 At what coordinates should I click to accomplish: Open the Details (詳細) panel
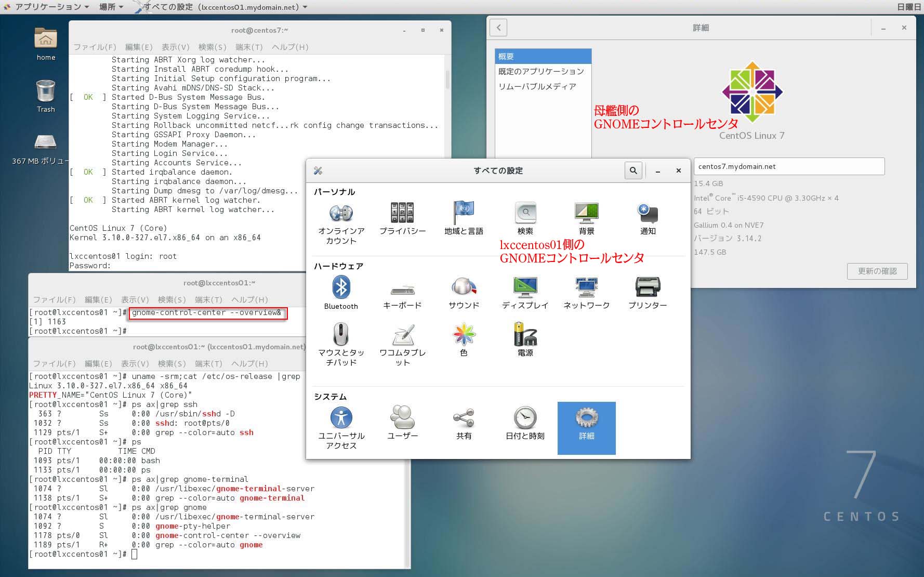click(x=586, y=428)
